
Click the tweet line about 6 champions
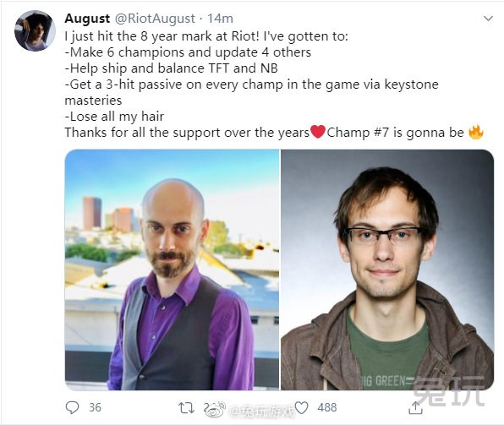pos(188,52)
